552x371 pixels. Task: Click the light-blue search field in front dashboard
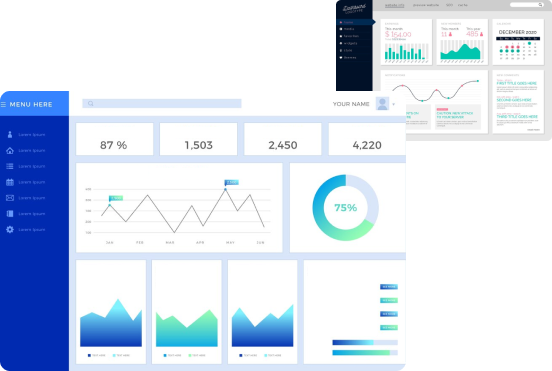click(x=162, y=103)
